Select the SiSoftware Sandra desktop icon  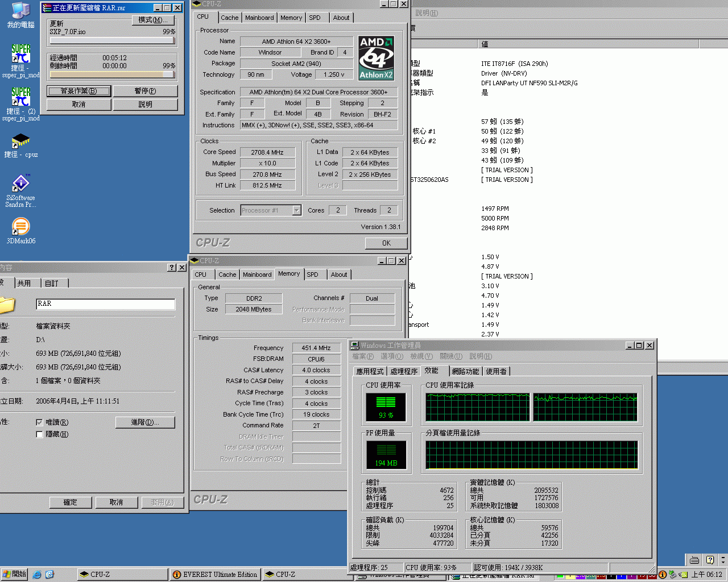(20, 190)
